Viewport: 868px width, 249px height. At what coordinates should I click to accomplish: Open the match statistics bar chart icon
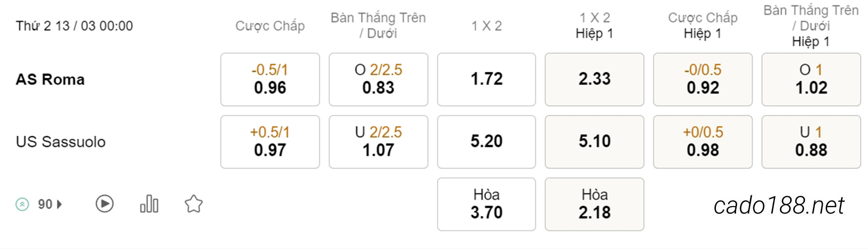pos(149,204)
